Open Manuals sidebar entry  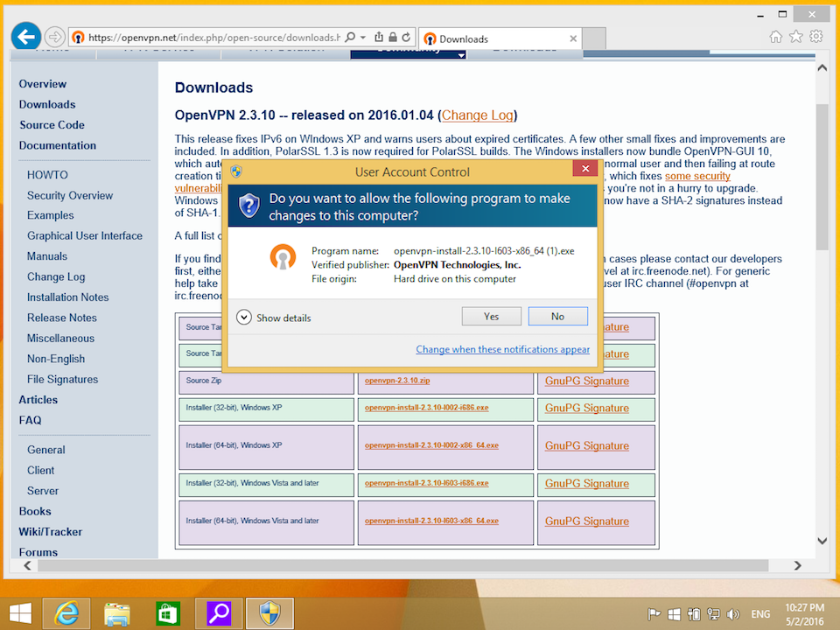click(x=47, y=256)
